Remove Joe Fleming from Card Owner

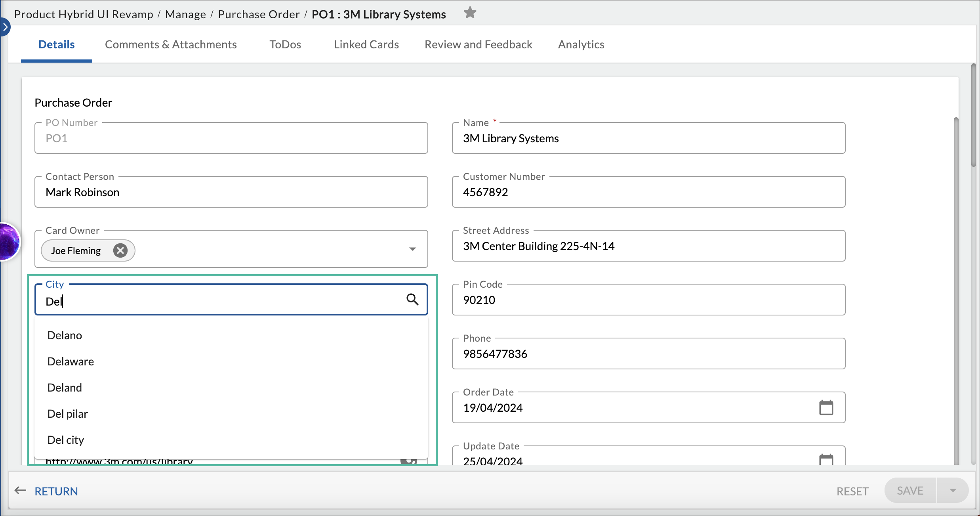click(x=120, y=250)
